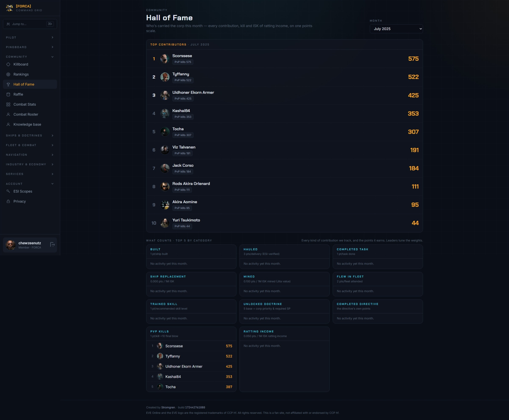Expand the Fleet & Combat section
The image size is (509, 420).
coord(30,145)
